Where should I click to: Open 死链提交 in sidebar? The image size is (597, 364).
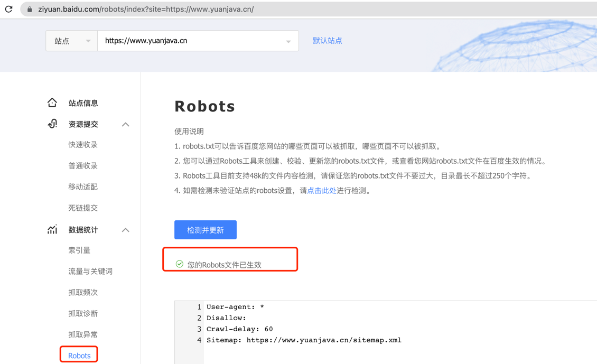click(83, 208)
